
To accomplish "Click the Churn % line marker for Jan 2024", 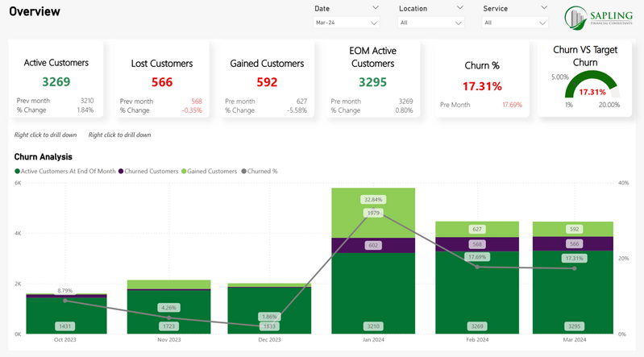I will point(372,214).
